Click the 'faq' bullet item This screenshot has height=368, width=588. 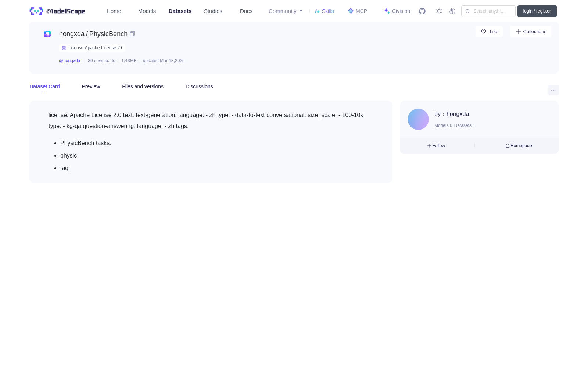click(x=64, y=168)
